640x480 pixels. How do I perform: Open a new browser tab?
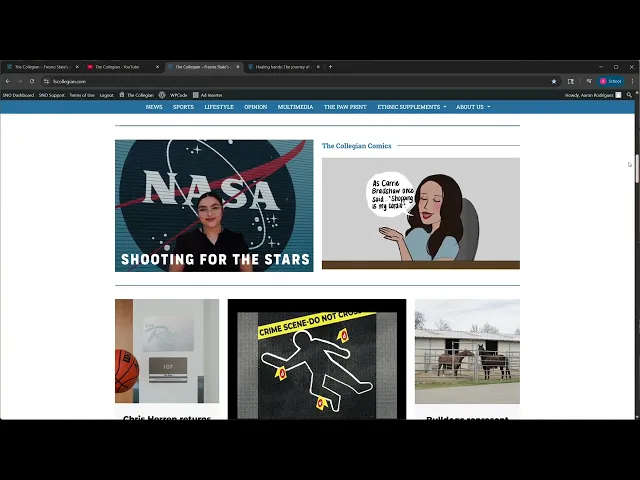pos(330,67)
